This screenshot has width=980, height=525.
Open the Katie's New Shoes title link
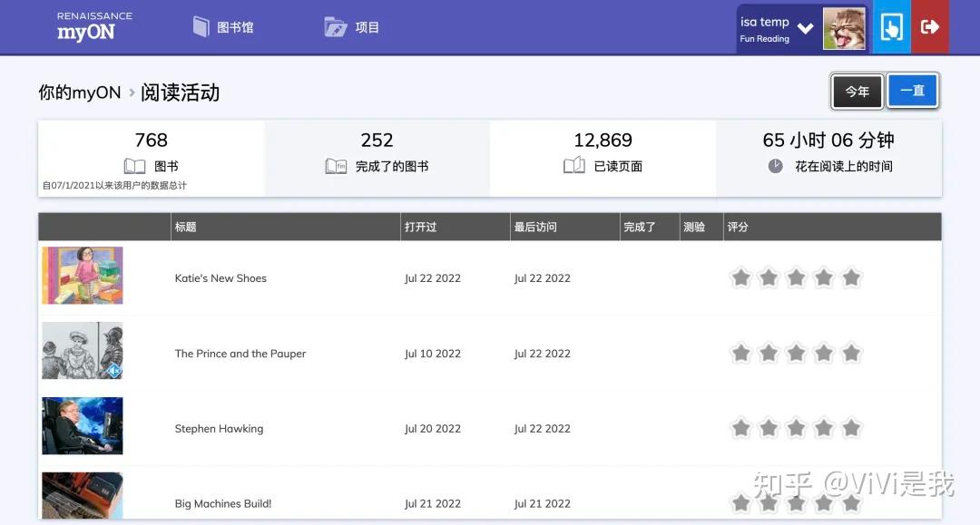220,278
